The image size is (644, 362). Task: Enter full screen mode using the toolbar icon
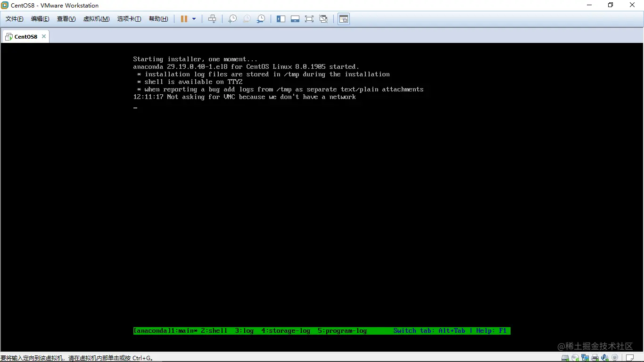[309, 19]
